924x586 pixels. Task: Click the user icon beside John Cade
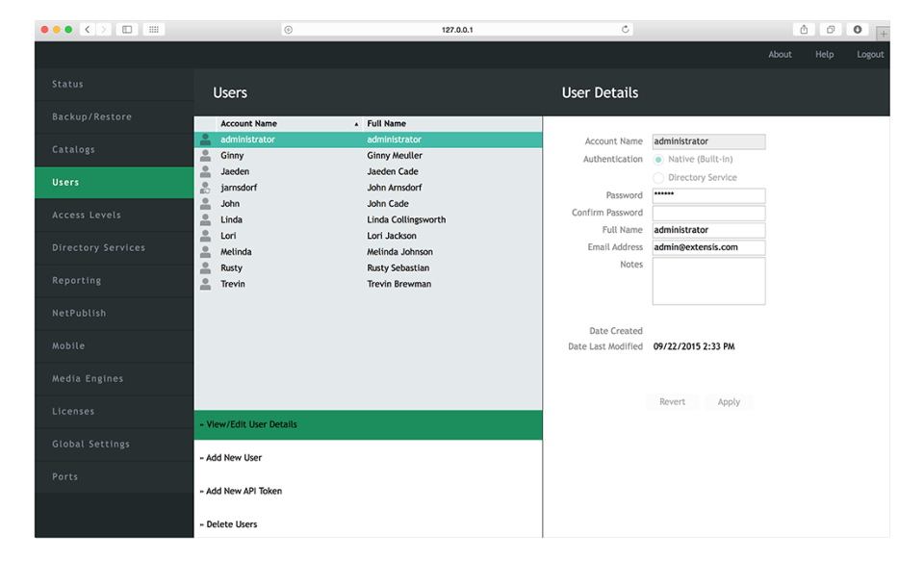[x=204, y=203]
